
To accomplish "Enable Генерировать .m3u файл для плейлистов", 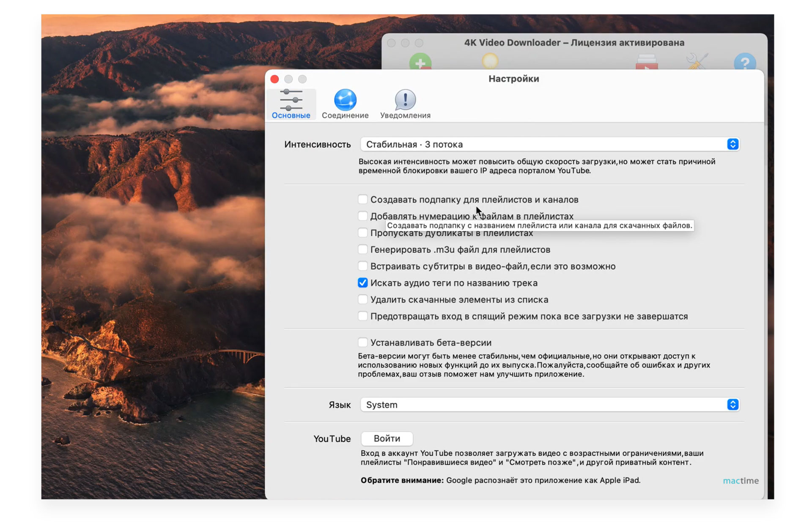I will 362,249.
